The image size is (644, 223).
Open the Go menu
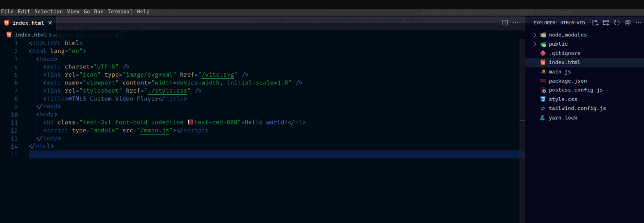click(87, 12)
